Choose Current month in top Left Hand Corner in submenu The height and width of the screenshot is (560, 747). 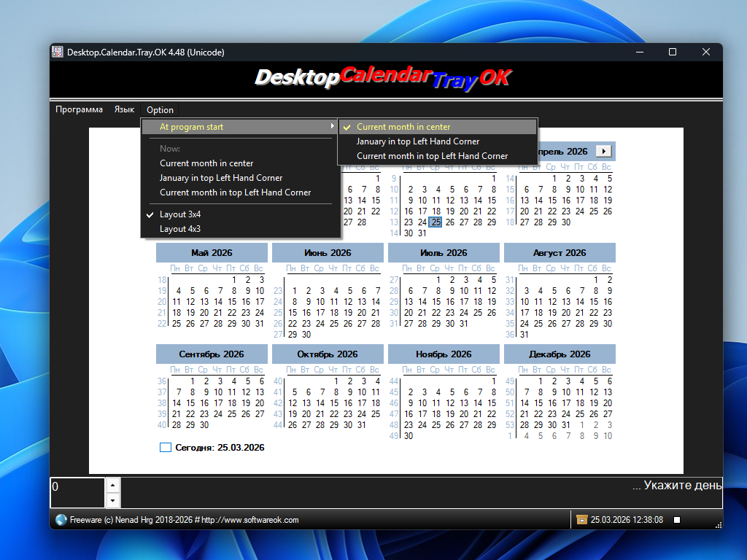tap(438, 156)
